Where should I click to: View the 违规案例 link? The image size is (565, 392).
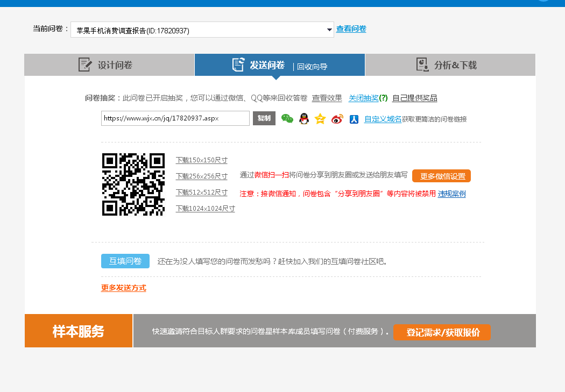(451, 194)
